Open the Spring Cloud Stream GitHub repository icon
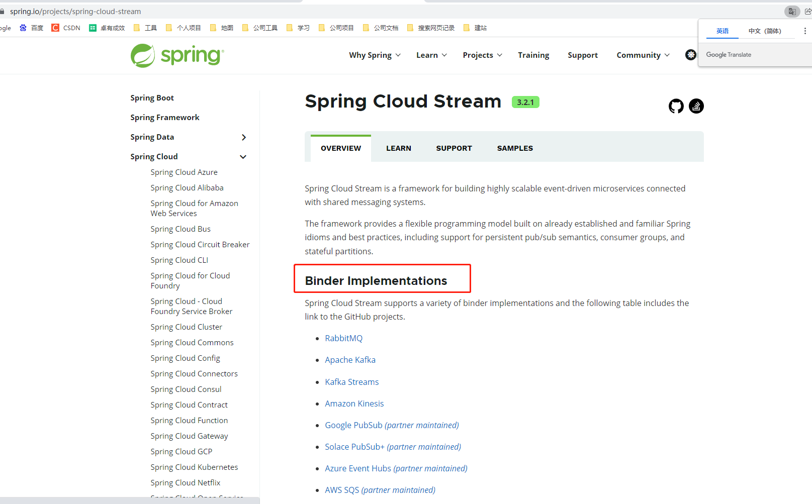Screen dimensions: 812x504 click(x=676, y=106)
